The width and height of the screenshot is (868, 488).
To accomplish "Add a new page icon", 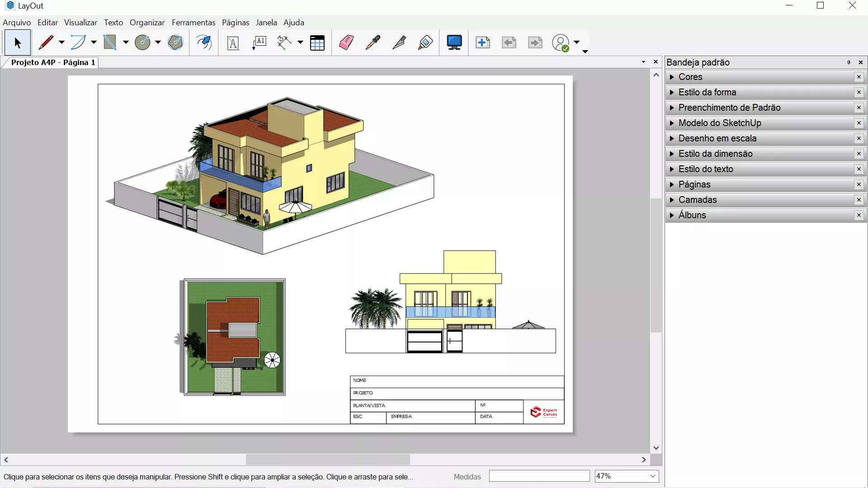I will point(482,42).
